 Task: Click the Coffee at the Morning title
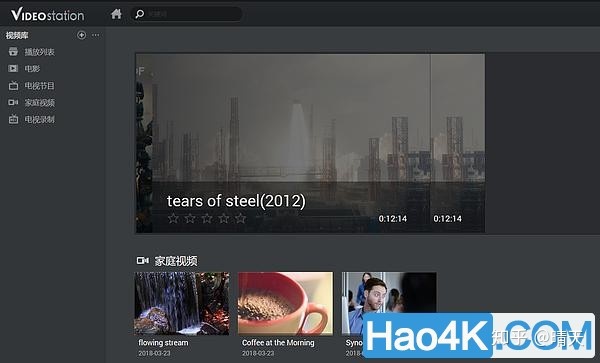coord(278,343)
